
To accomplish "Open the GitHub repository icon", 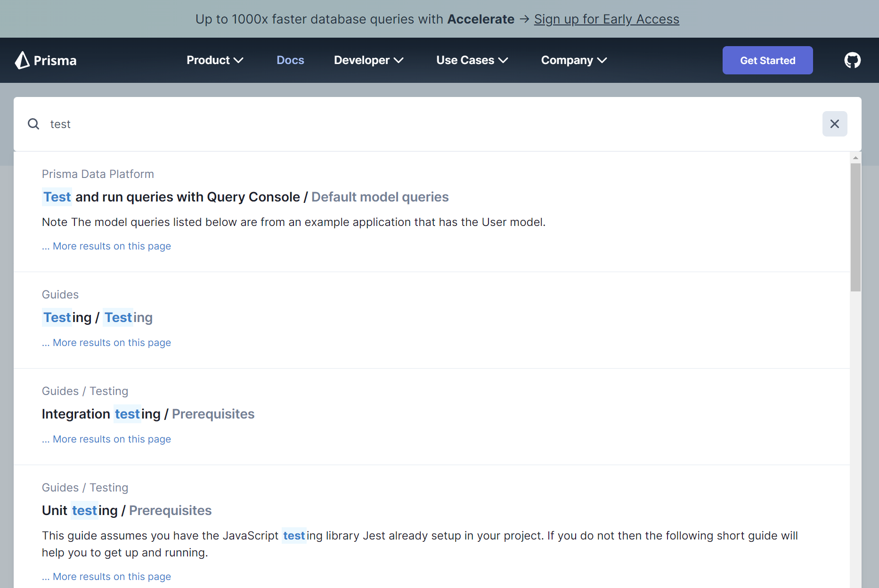I will pyautogui.click(x=852, y=60).
